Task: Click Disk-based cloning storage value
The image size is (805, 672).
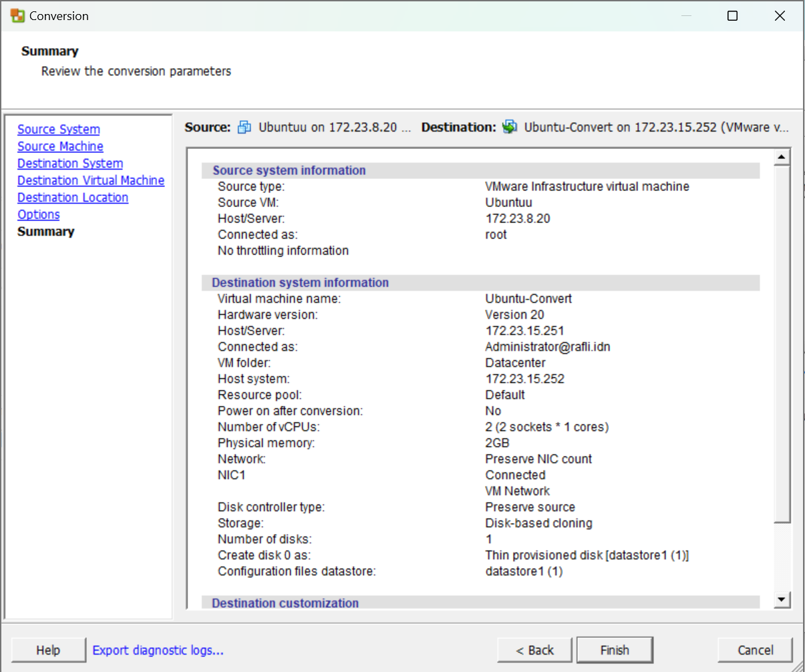Action: pos(538,523)
